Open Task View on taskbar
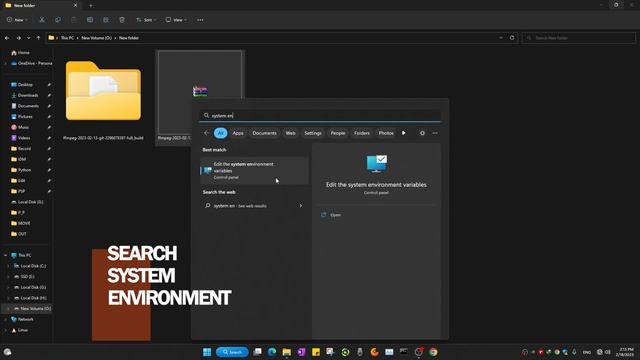 (257, 352)
